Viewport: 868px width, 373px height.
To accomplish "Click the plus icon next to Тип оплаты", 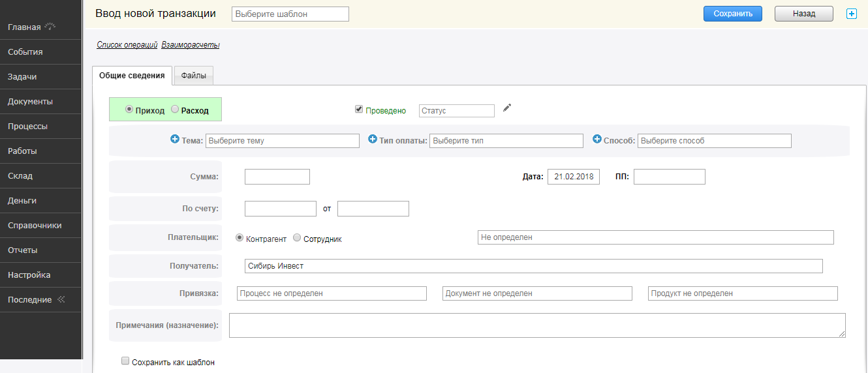I will pos(373,140).
